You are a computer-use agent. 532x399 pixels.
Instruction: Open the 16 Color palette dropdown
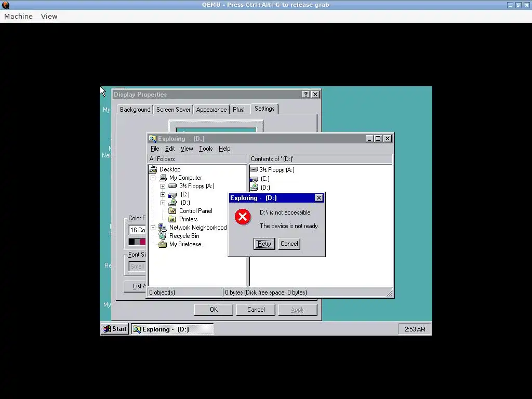point(137,230)
